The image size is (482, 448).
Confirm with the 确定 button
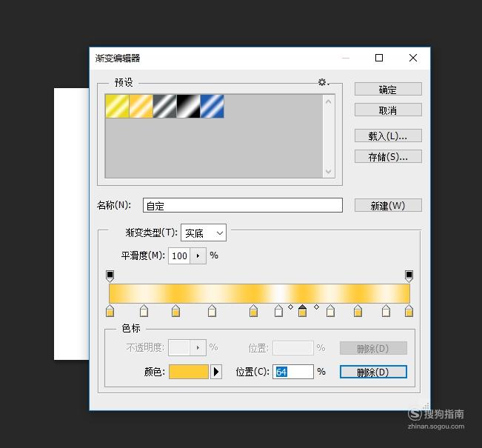pyautogui.click(x=388, y=89)
